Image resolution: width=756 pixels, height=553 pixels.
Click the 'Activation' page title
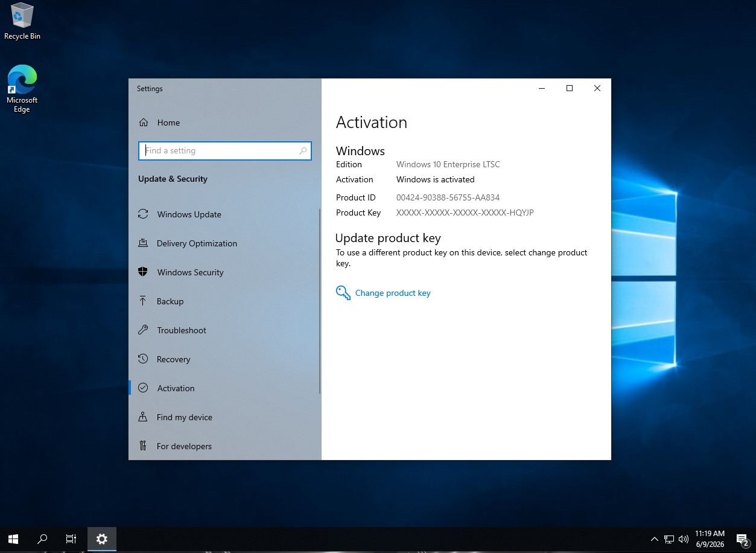click(x=372, y=123)
